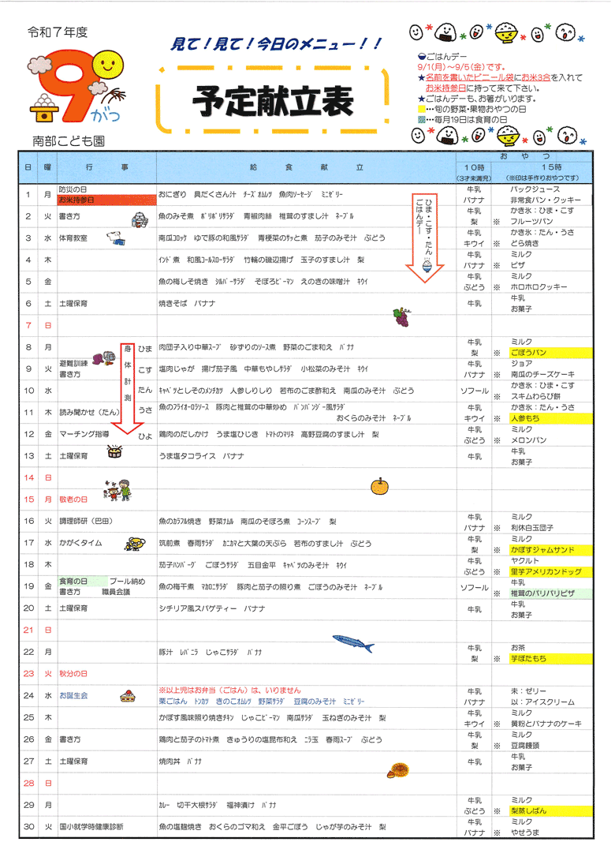The image size is (615, 868).
Task: Click the calligraphy child icon beside 書き方 on day 2
Action: (x=140, y=220)
